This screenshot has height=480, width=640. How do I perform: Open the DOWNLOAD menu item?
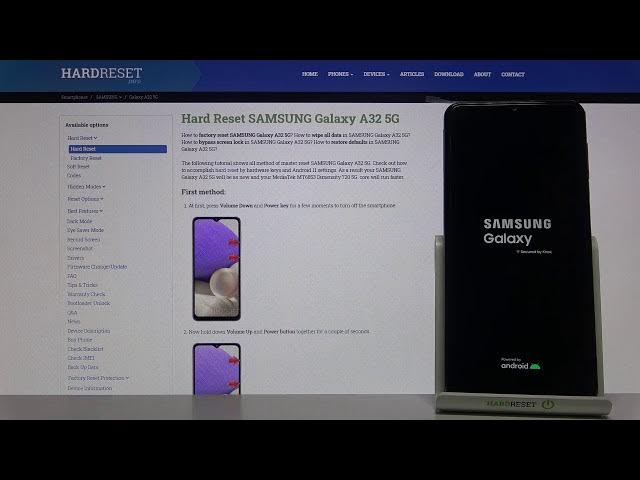(449, 74)
